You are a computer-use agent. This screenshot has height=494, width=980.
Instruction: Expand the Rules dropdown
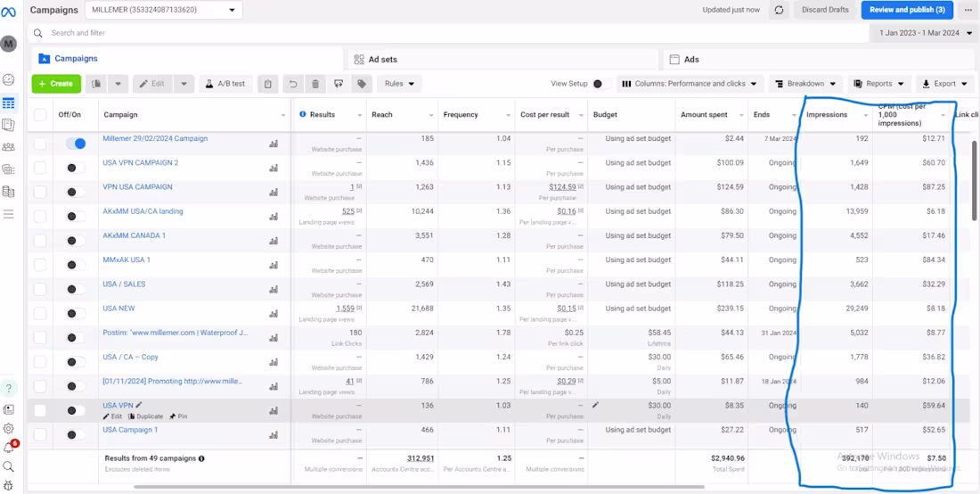pos(399,84)
